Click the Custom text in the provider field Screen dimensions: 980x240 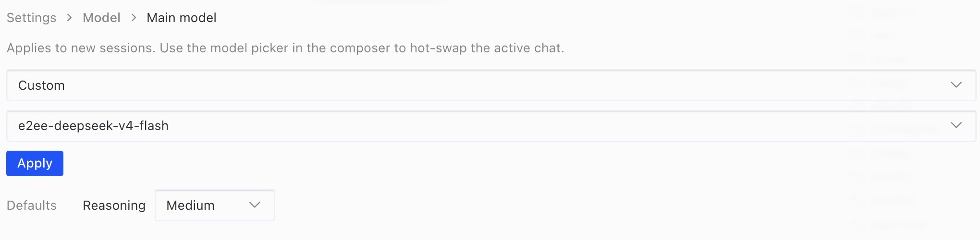(x=41, y=85)
